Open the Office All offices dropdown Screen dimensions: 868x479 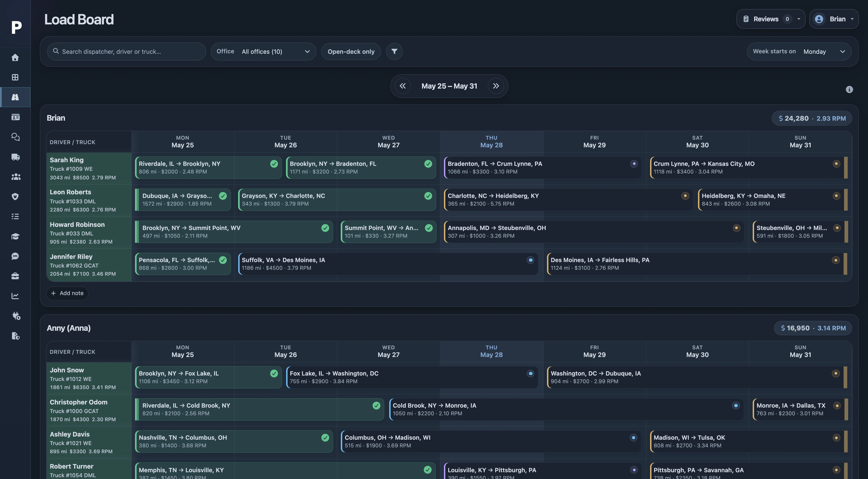click(263, 51)
